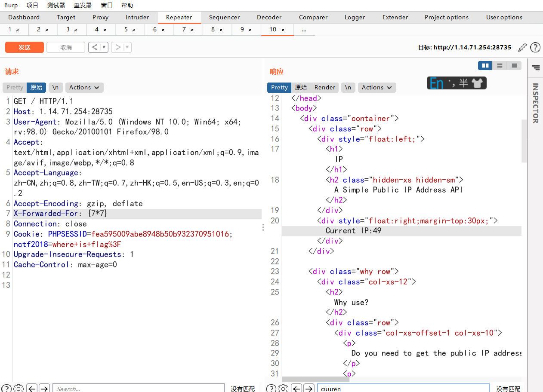Go to next match in response search

coord(309,389)
